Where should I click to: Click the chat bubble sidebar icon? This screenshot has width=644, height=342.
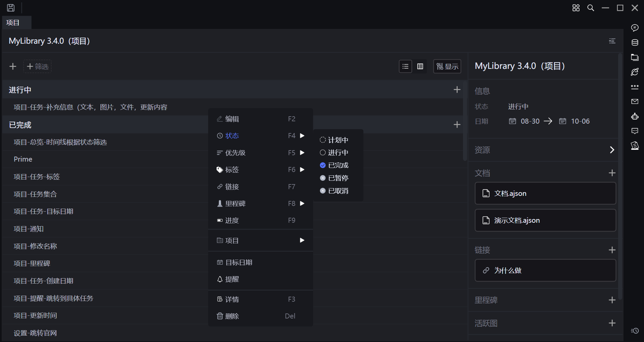(x=635, y=28)
